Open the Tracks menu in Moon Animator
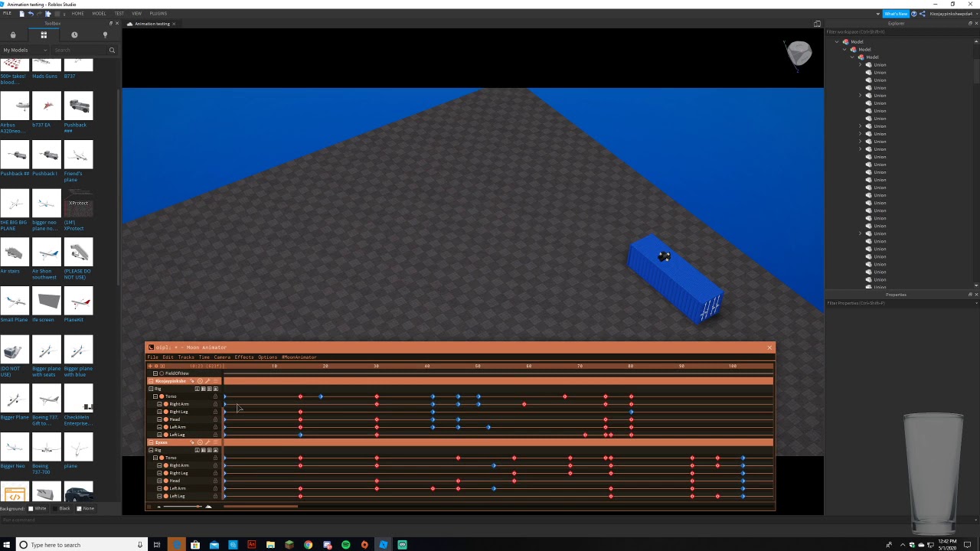The image size is (980, 551). 186,357
